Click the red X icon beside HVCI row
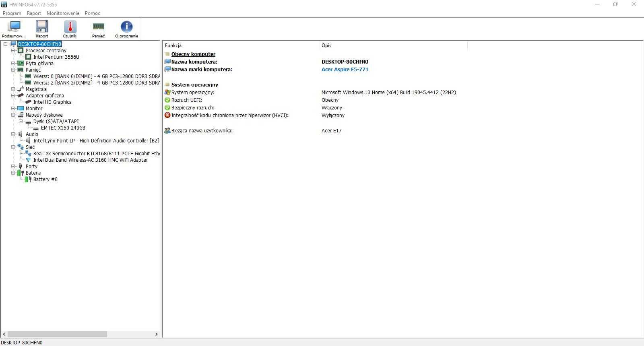The height and width of the screenshot is (346, 644). click(x=167, y=115)
